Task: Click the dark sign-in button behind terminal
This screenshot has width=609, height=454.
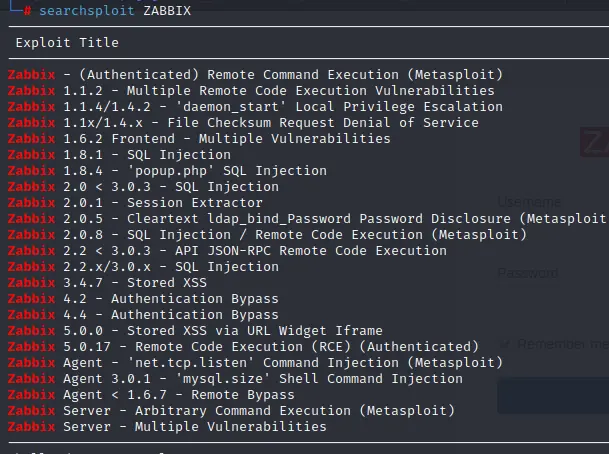Action: pyautogui.click(x=553, y=396)
